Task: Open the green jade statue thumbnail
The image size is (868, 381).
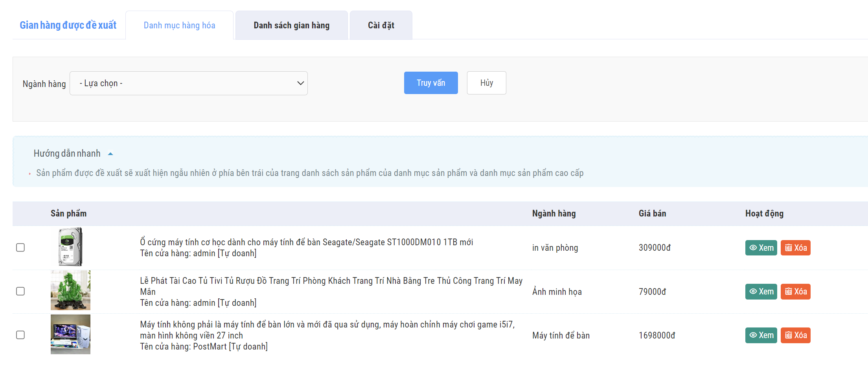Action: click(70, 290)
